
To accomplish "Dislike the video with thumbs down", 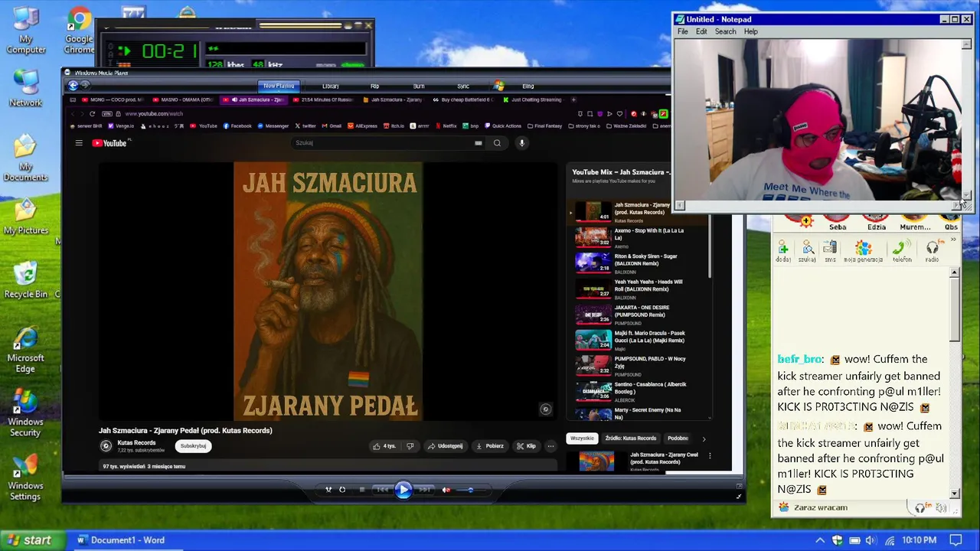I will (x=410, y=446).
